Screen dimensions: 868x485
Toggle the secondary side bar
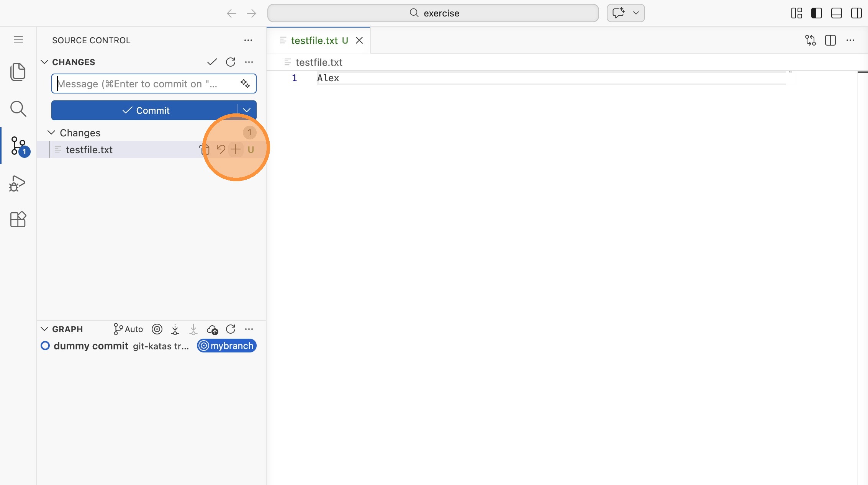tap(856, 13)
